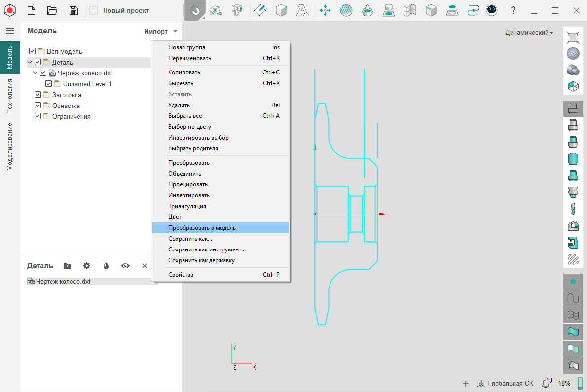Click the magnet snap tool icon

coord(195,10)
